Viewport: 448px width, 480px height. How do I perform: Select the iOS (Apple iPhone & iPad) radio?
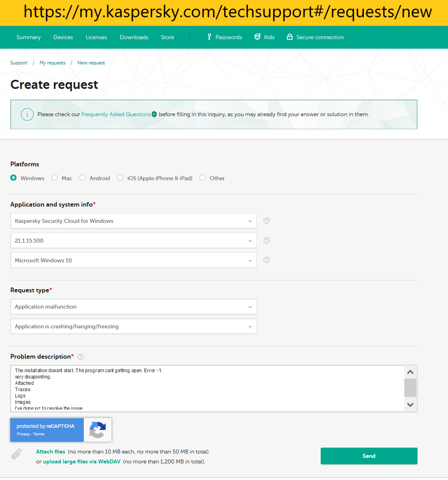[x=120, y=178]
